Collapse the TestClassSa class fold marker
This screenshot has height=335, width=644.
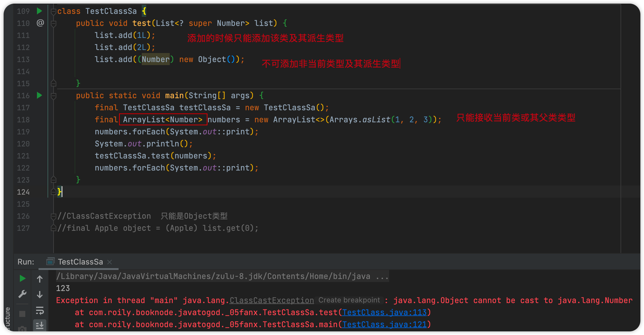click(x=54, y=11)
